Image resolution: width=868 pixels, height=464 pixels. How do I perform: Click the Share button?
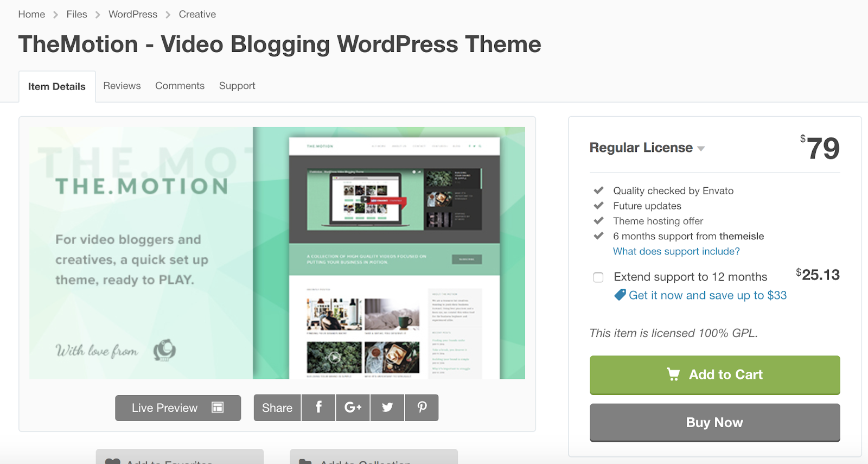277,408
